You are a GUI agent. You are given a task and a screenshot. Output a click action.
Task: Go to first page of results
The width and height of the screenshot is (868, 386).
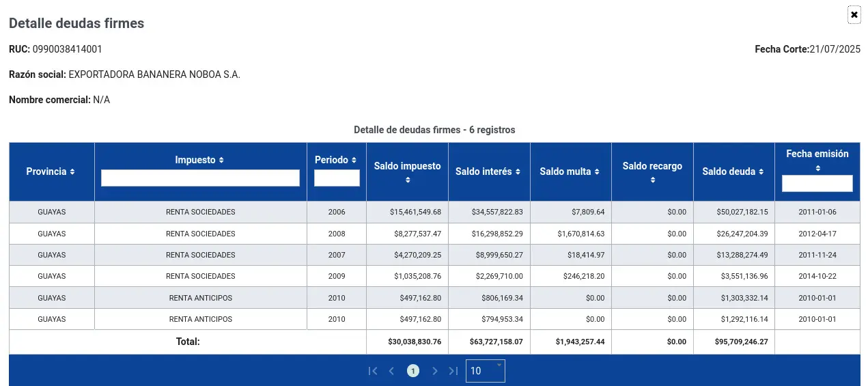(373, 371)
